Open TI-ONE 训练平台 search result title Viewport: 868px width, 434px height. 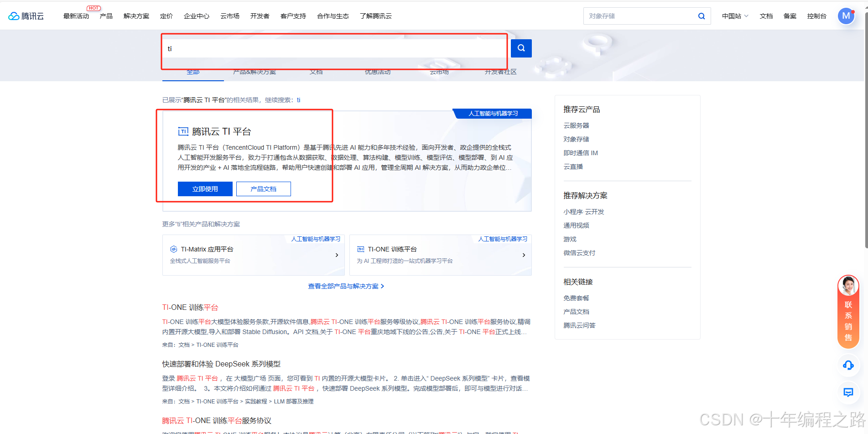coord(190,308)
